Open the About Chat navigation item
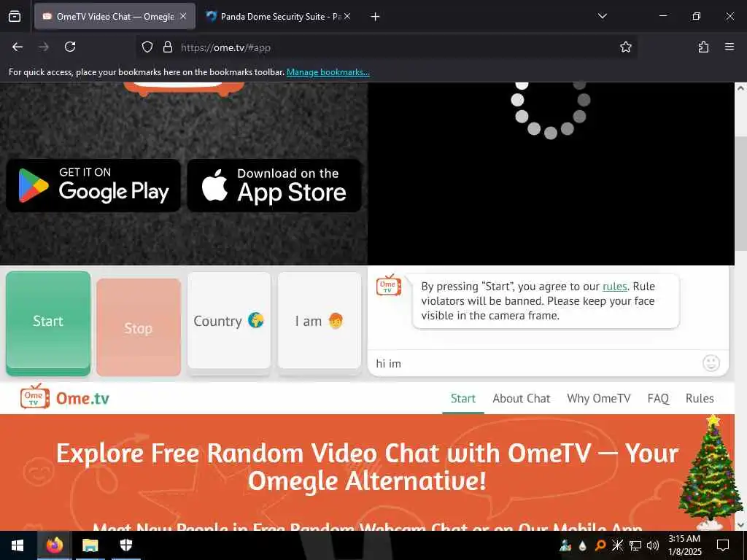 pos(521,398)
